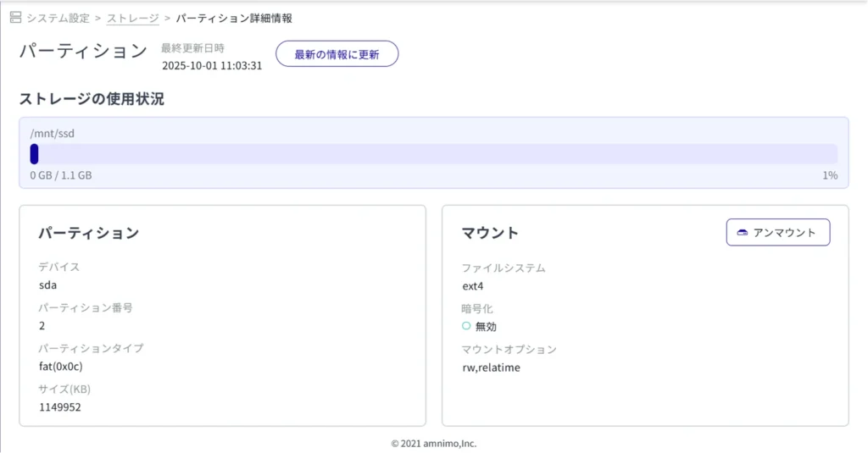Click the eject icon inside the アンマウント button

click(743, 233)
